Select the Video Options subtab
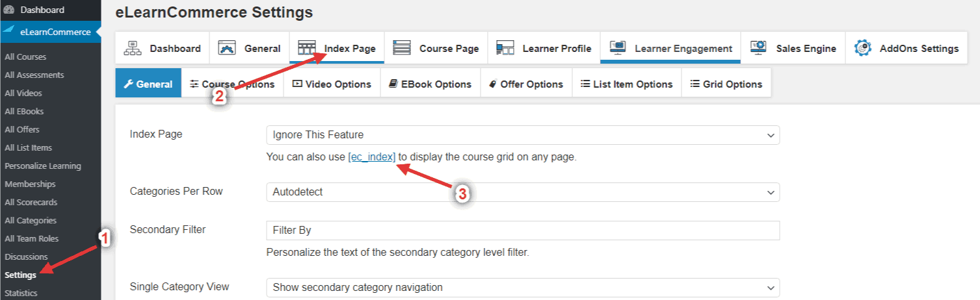Image resolution: width=980 pixels, height=300 pixels. [332, 84]
